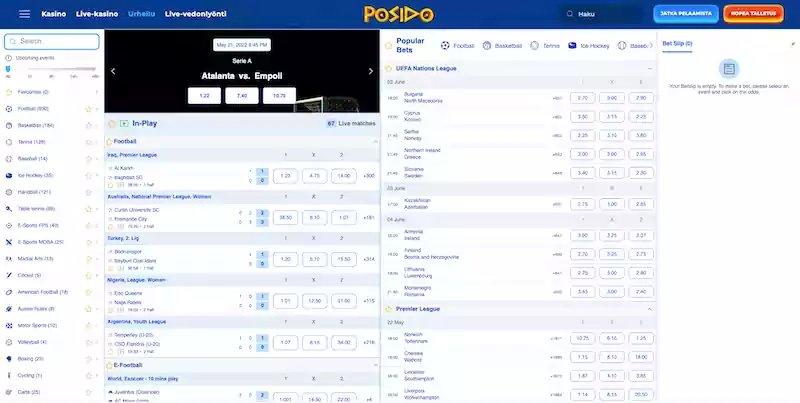Open the Iraq, Premier League link
Viewport: 800px width, 403px height.
point(132,155)
